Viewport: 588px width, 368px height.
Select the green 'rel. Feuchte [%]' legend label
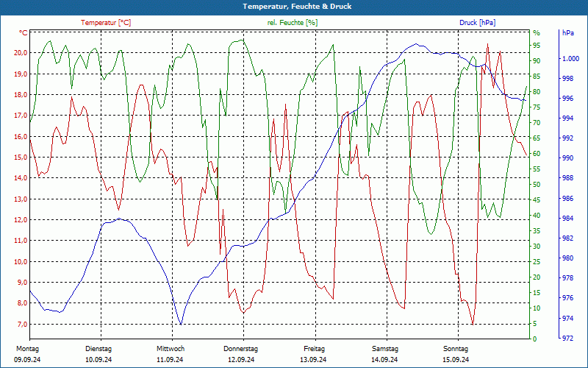tap(293, 23)
